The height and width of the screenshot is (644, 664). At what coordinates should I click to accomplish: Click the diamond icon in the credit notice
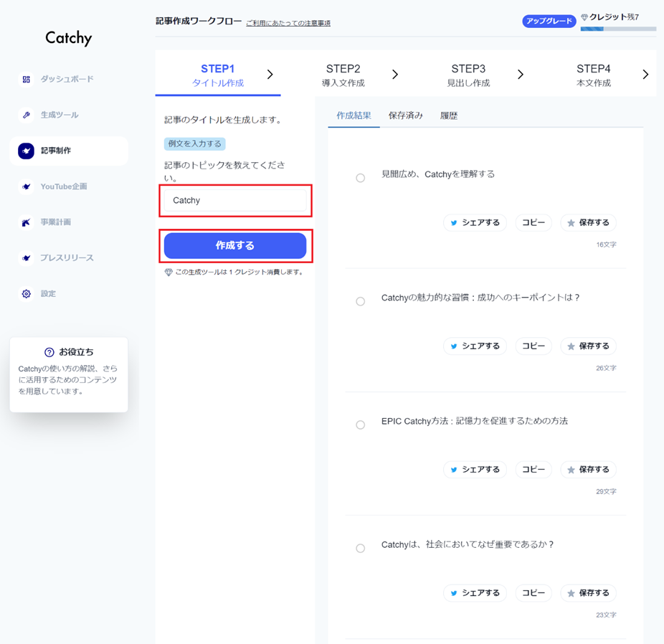click(169, 273)
